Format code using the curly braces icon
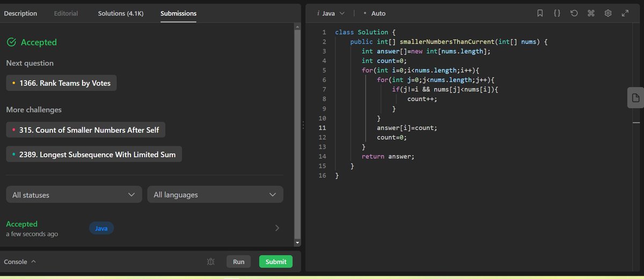The width and height of the screenshot is (644, 279). (x=557, y=13)
